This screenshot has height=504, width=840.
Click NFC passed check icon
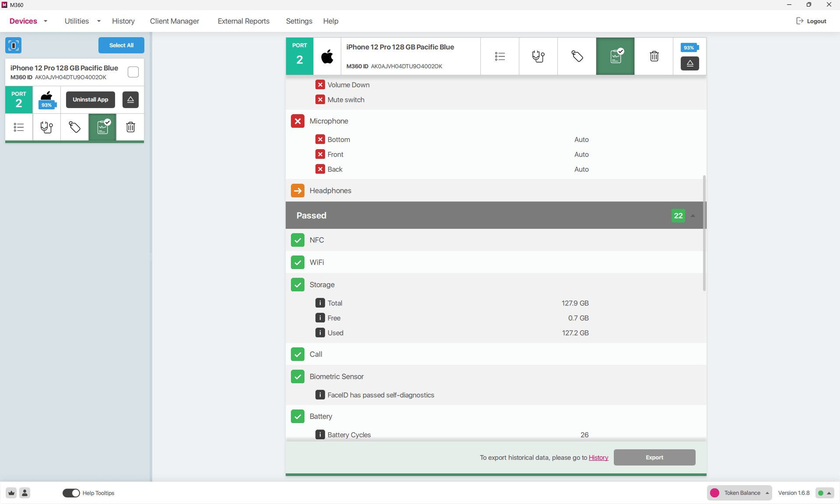[297, 240]
